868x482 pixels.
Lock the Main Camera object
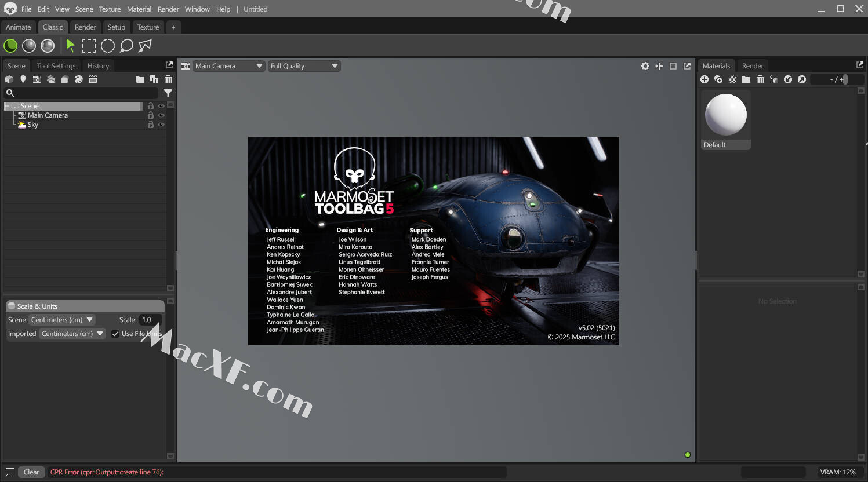pos(151,115)
